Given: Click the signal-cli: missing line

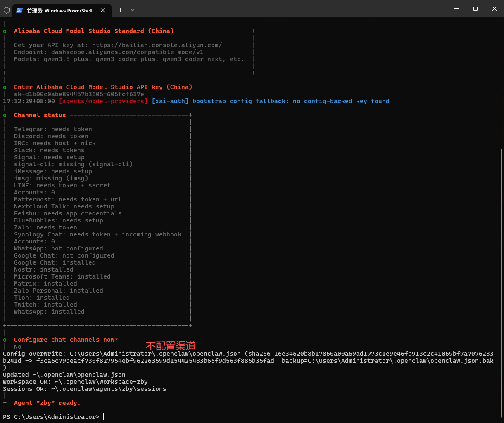Looking at the screenshot, I should tap(74, 164).
